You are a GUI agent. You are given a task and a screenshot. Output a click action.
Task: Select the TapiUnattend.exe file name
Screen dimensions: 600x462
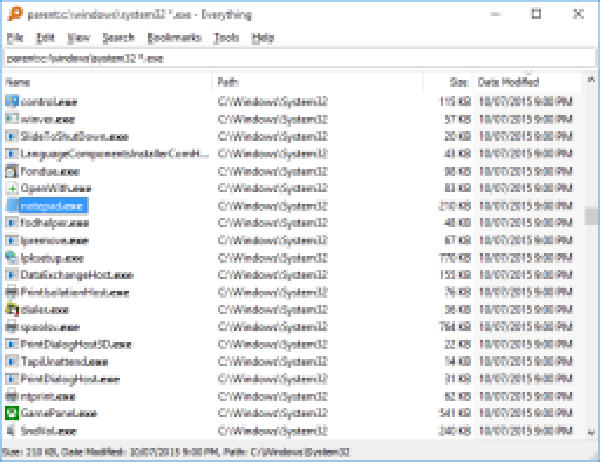point(64,362)
